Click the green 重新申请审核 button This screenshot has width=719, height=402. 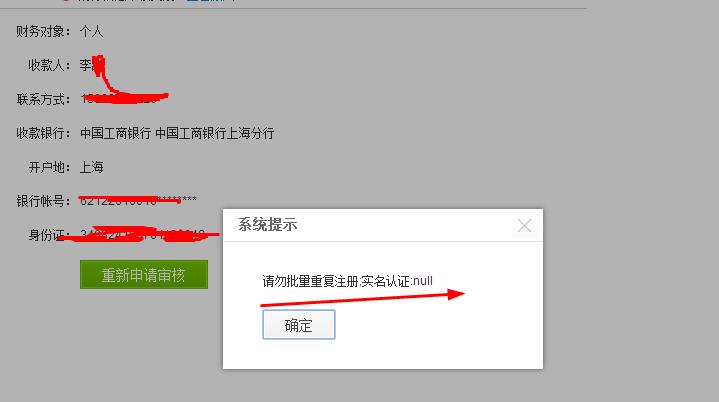144,275
